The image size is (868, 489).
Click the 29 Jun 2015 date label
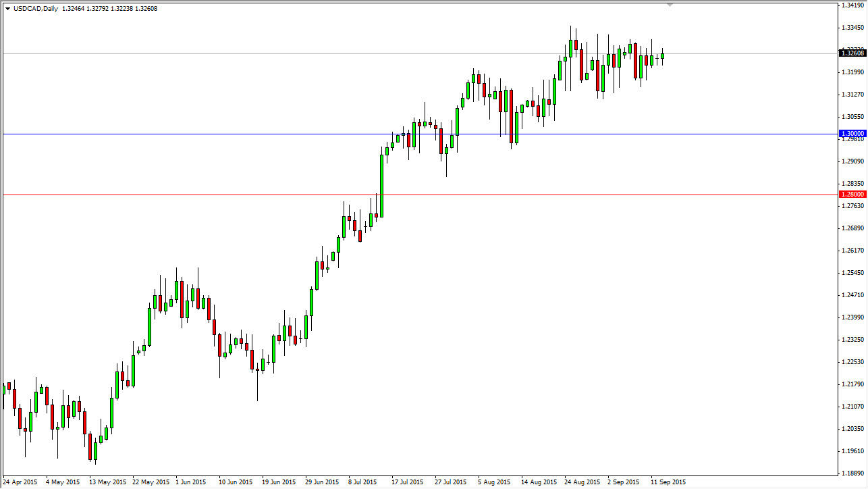tap(323, 482)
